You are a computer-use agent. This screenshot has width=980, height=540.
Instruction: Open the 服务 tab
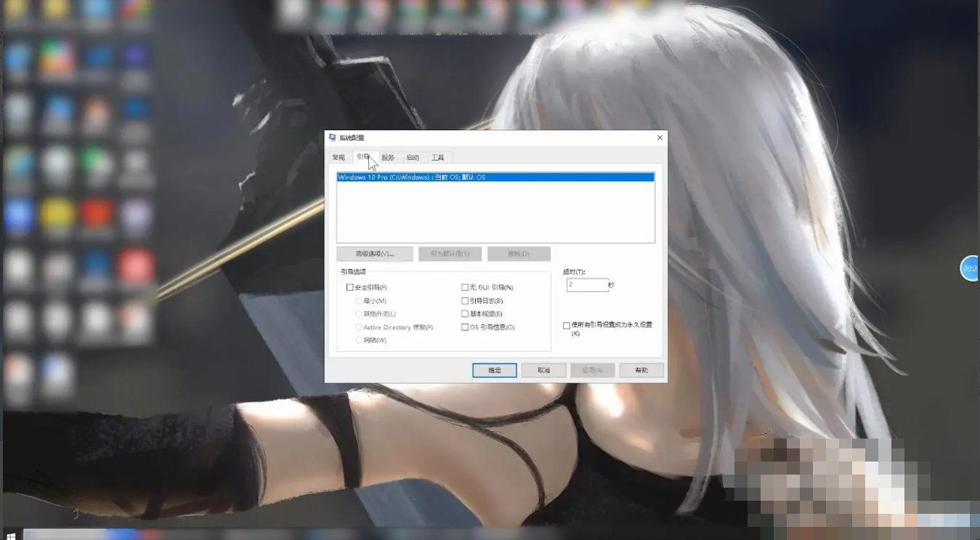388,158
